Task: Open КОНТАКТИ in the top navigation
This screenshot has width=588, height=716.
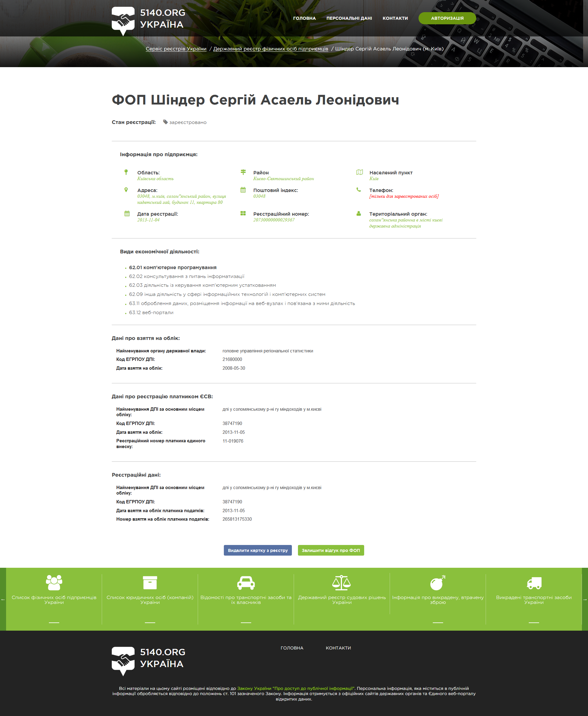Action: 395,18
